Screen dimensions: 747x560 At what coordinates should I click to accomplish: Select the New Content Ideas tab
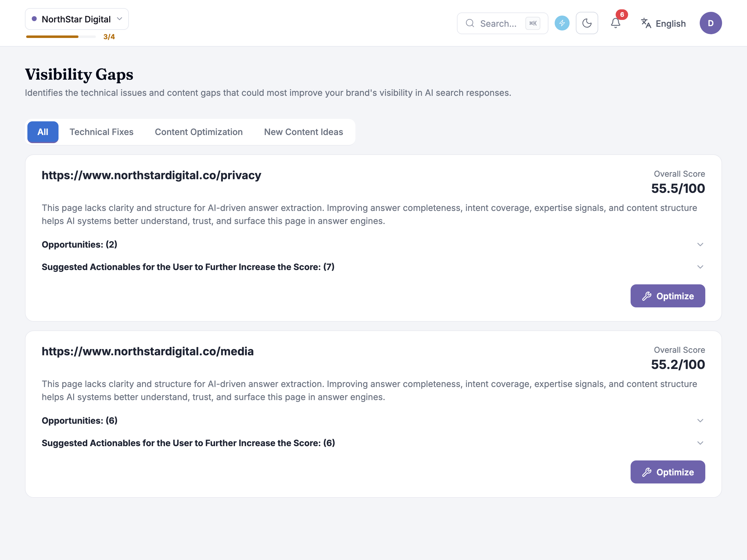303,132
